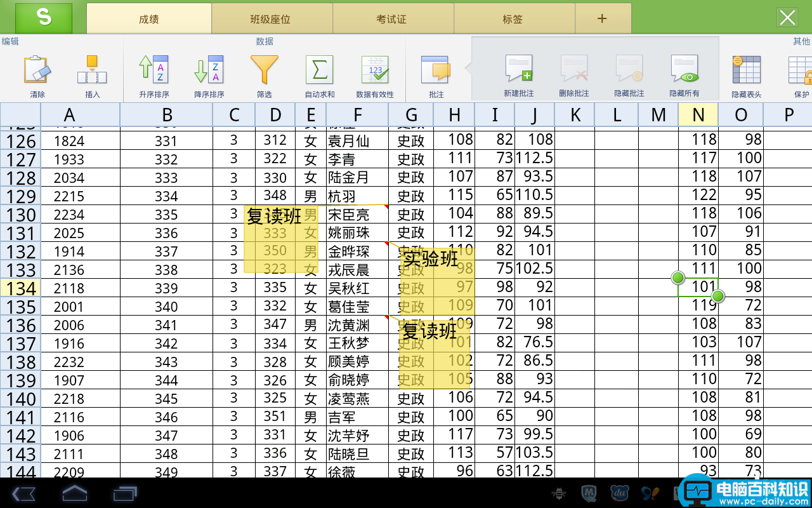Sort ascending with 升序排序
This screenshot has width=812, height=508.
click(154, 70)
